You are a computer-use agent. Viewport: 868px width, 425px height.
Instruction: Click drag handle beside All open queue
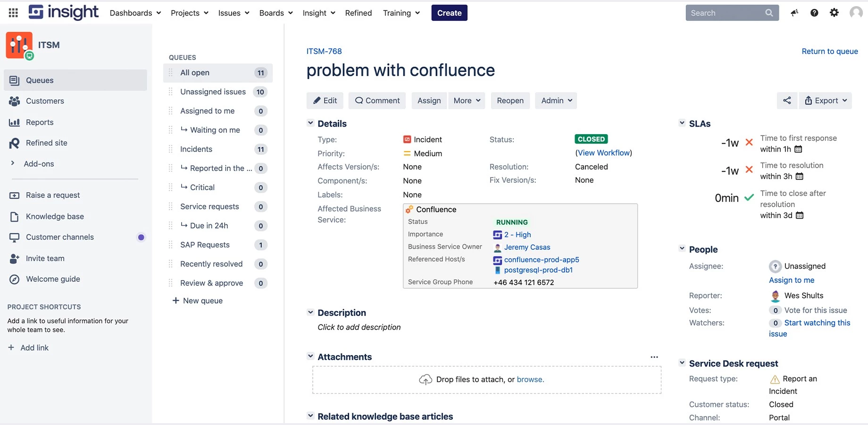[x=171, y=73]
